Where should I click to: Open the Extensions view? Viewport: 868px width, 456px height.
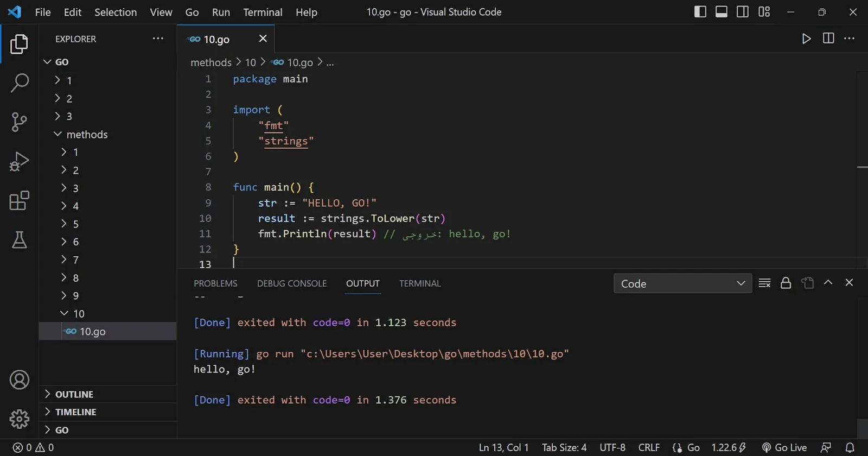pos(19,200)
